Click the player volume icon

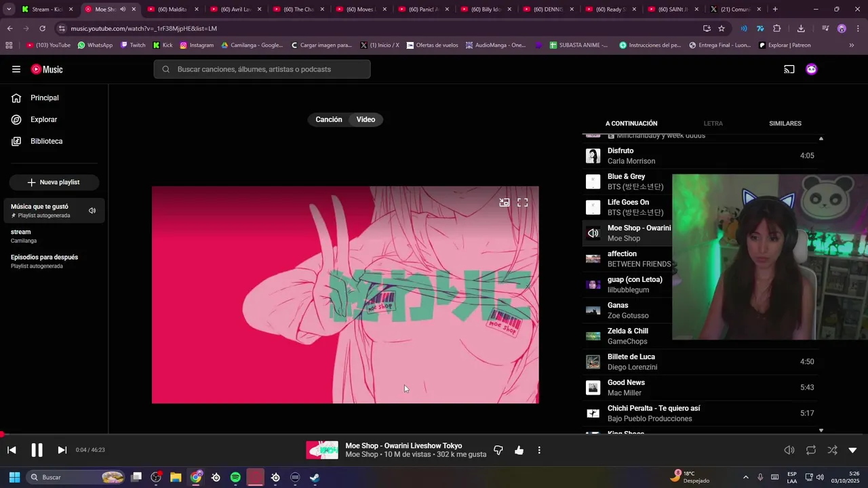click(789, 450)
